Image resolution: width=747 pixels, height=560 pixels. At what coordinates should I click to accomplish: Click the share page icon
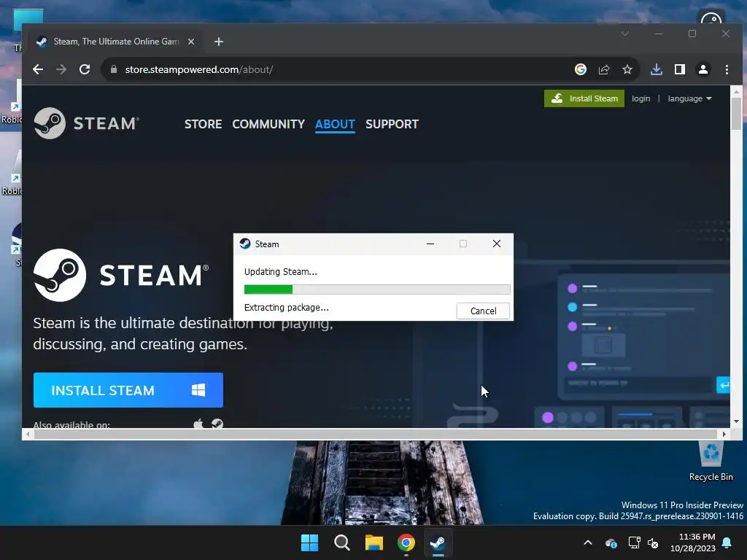[x=604, y=69]
